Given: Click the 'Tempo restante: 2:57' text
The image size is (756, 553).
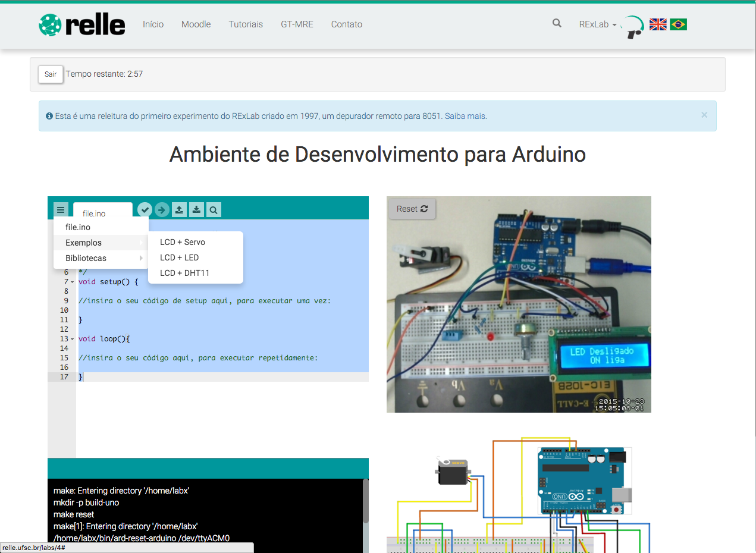Looking at the screenshot, I should pos(104,74).
